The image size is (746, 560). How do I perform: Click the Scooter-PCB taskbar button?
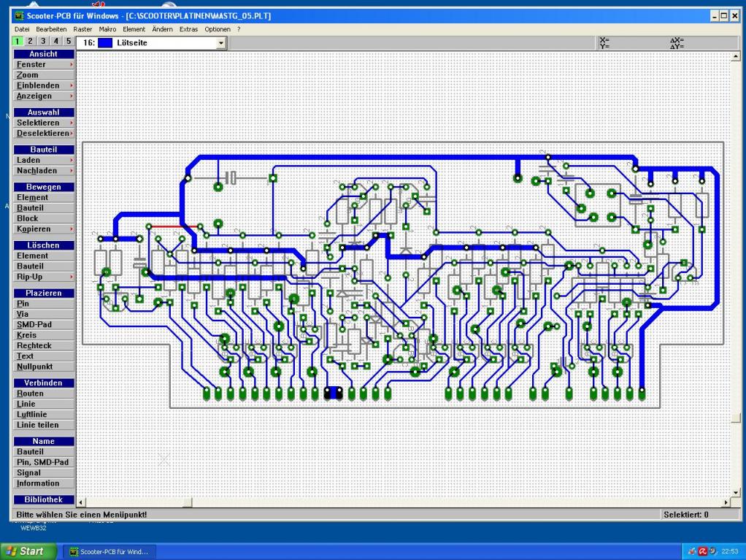[108, 551]
